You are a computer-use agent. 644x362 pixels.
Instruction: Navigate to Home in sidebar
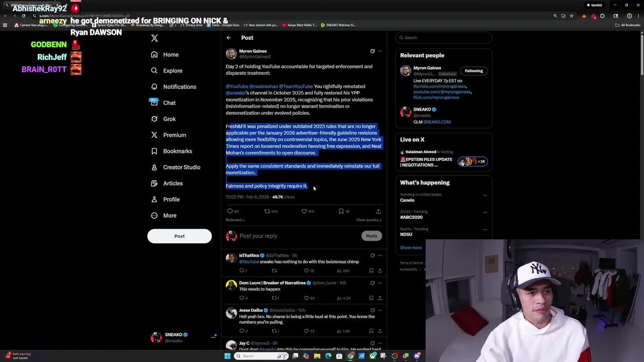165,55
